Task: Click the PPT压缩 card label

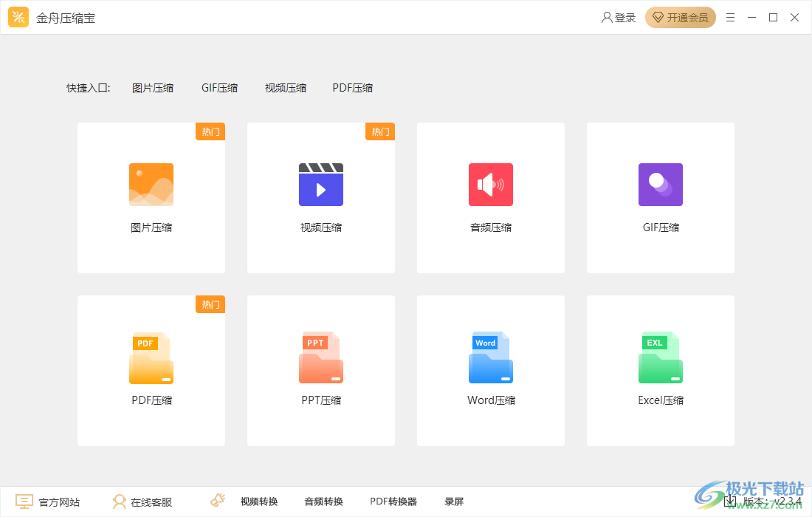Action: point(321,400)
